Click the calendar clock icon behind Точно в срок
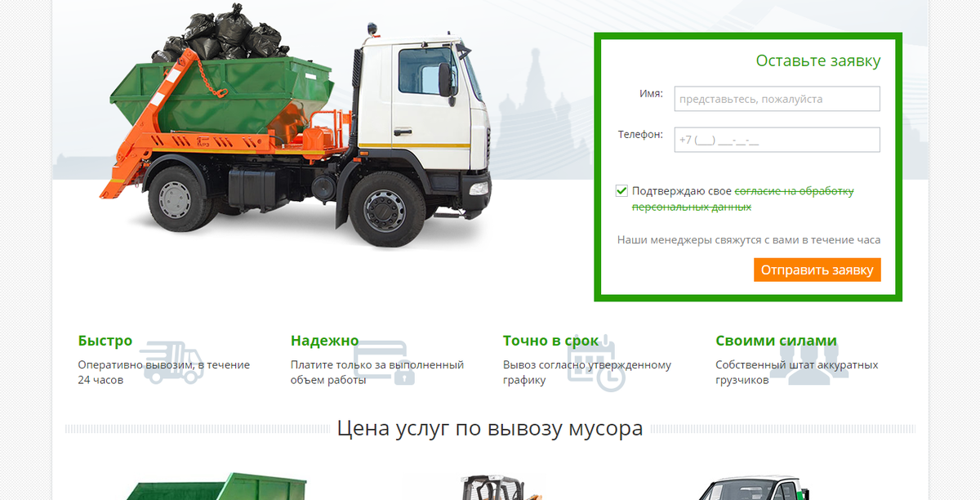The height and width of the screenshot is (500, 980). point(598,363)
